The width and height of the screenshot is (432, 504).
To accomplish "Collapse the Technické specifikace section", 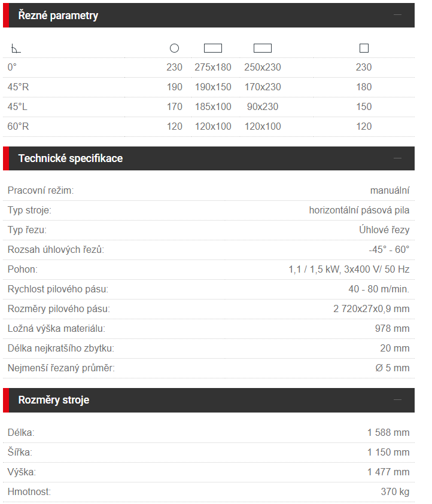I will tap(397, 158).
